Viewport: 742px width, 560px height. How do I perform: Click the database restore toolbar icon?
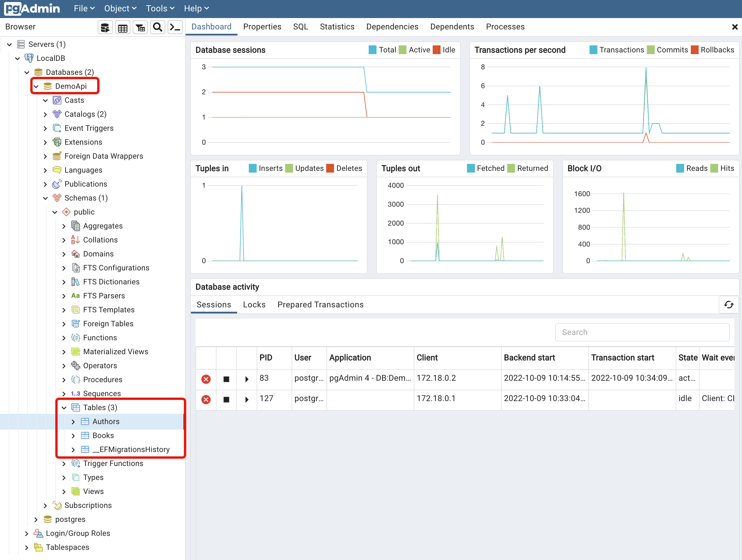click(105, 27)
